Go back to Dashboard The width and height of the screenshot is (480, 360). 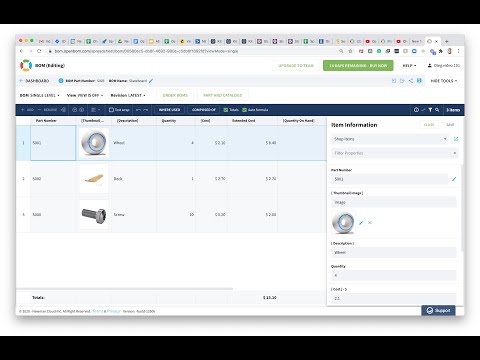click(x=34, y=81)
